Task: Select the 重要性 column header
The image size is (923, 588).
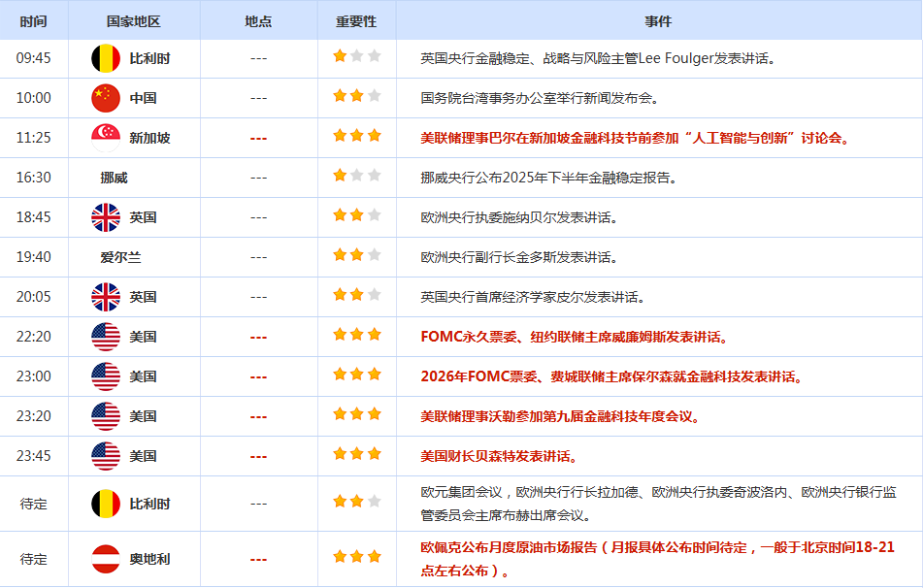Action: tap(356, 20)
